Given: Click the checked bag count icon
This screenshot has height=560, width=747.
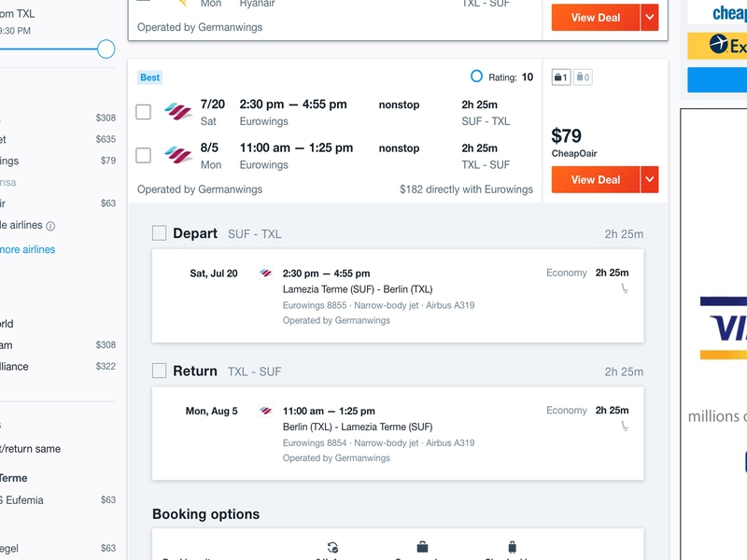Looking at the screenshot, I should click(583, 77).
